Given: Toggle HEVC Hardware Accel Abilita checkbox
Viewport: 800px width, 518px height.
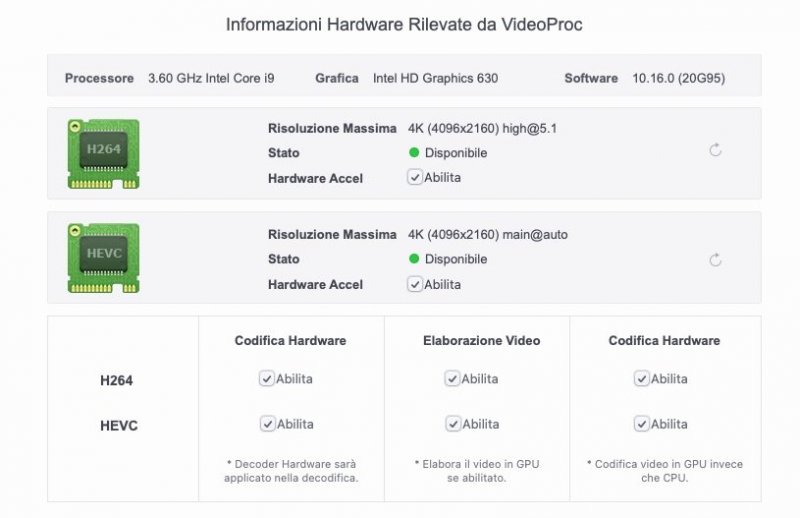Looking at the screenshot, I should tap(415, 284).
